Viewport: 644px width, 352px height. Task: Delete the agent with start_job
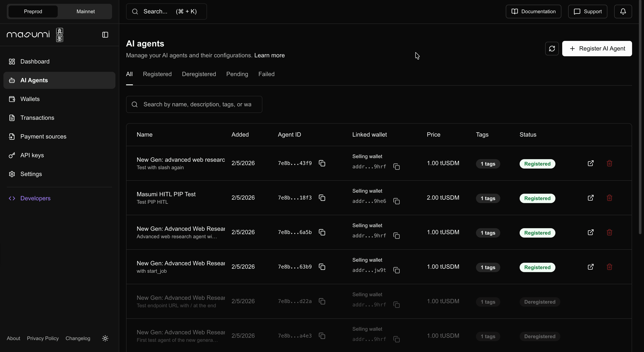(x=609, y=267)
